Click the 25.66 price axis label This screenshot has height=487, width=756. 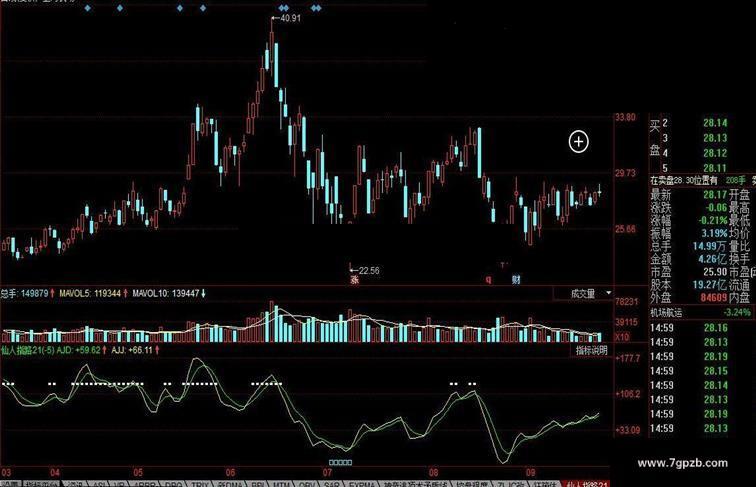[x=625, y=229]
